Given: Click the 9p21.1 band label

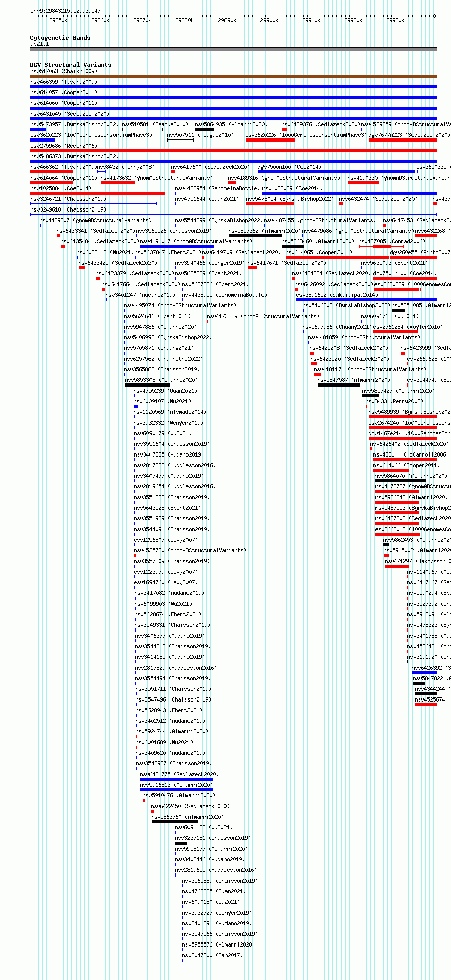Looking at the screenshot, I should [40, 44].
